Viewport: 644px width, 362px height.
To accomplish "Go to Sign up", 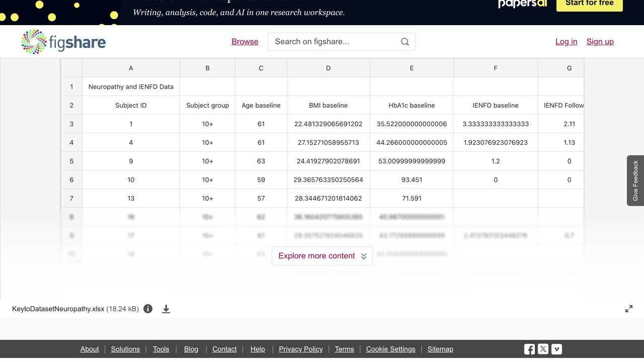I will tap(600, 42).
